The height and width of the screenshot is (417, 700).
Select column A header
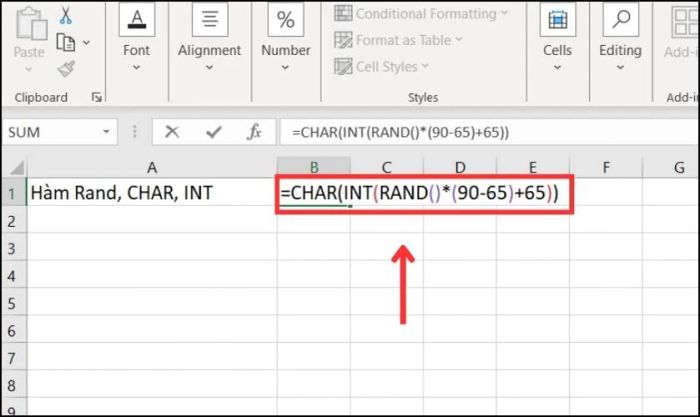(152, 167)
